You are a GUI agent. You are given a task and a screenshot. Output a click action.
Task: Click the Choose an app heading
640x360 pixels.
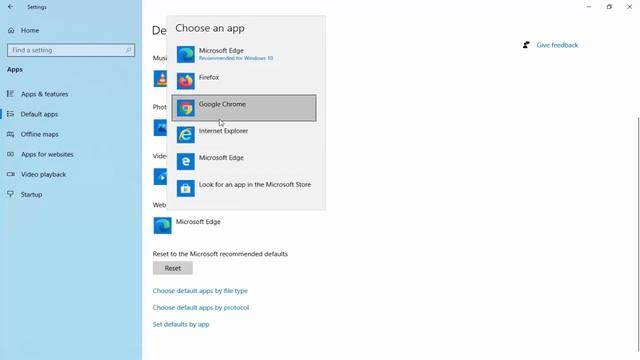point(210,28)
